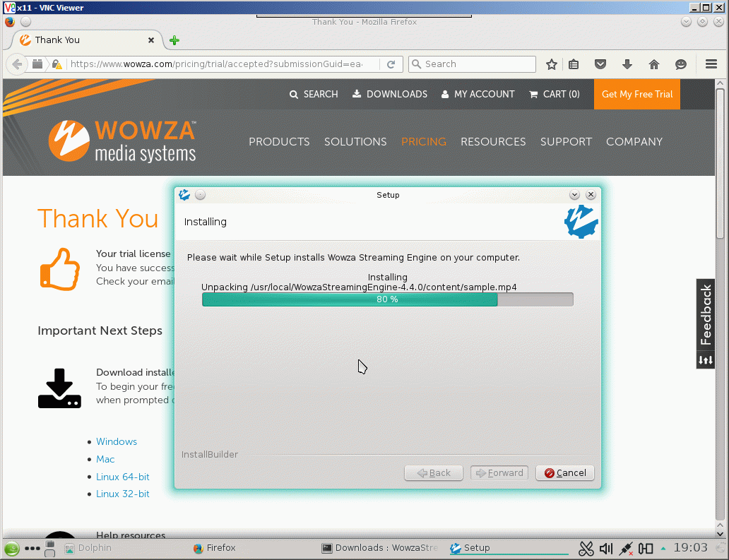Open MY ACCOUNT on the Wowza site
Screen dimensions: 729x560
point(478,95)
